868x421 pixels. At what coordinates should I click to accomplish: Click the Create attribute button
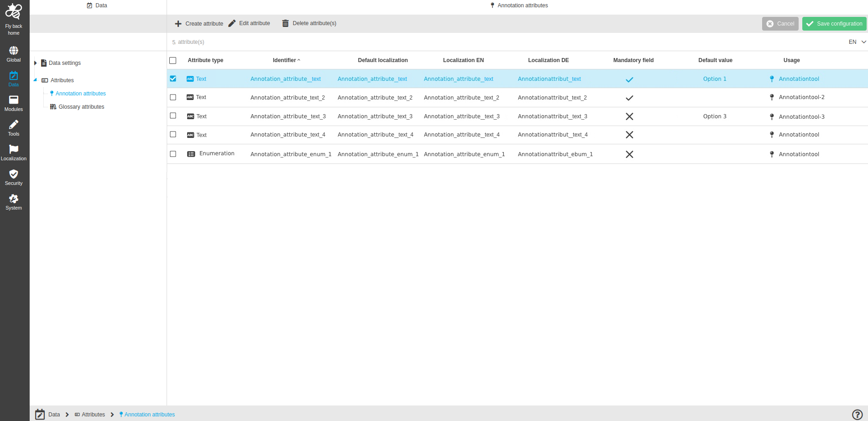(x=199, y=24)
